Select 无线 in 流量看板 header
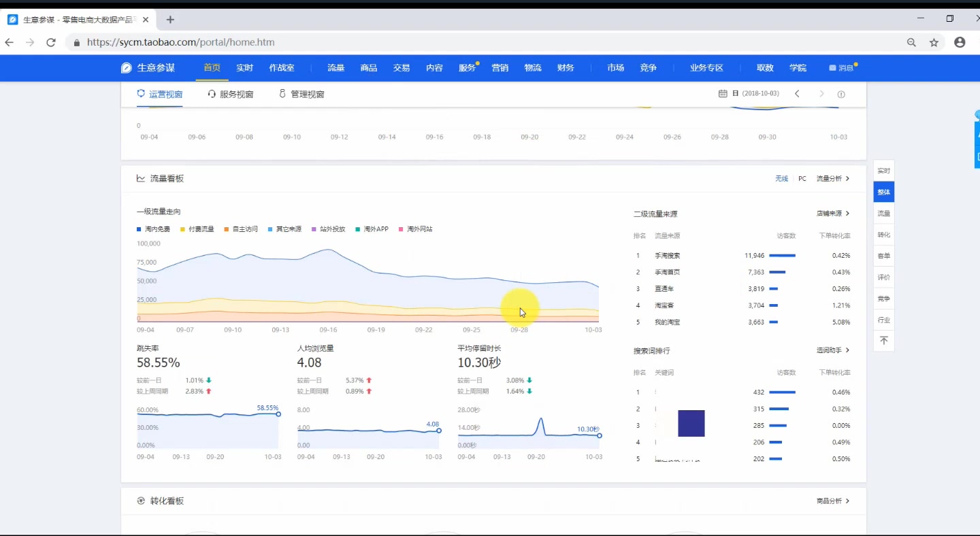This screenshot has width=980, height=536. coord(781,178)
